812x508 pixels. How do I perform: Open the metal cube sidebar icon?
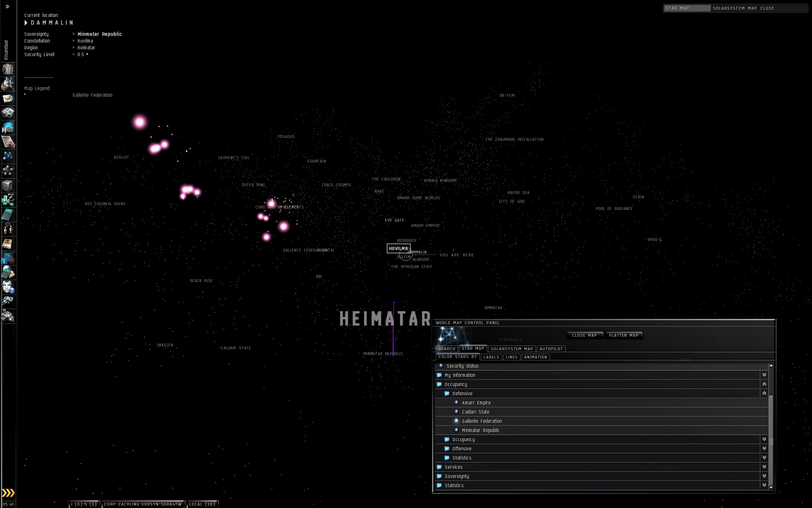click(x=8, y=186)
